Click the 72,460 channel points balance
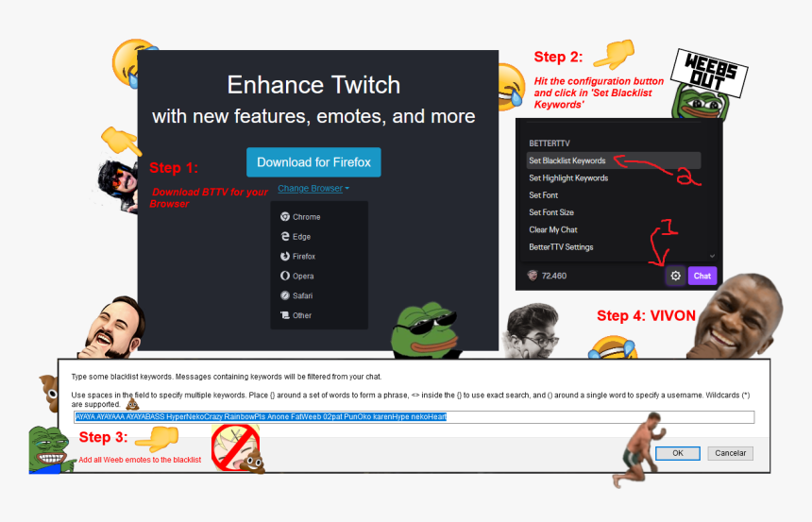 [x=553, y=276]
